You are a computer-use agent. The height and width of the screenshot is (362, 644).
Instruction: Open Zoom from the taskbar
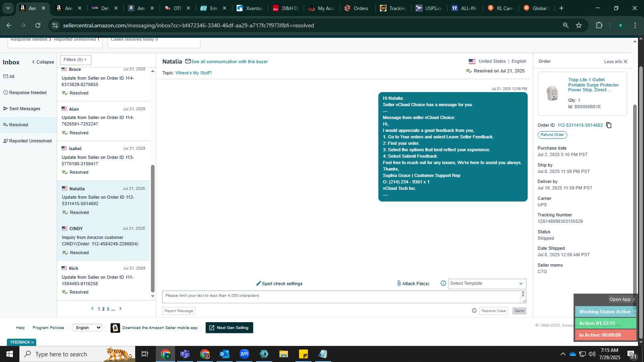tap(244, 354)
